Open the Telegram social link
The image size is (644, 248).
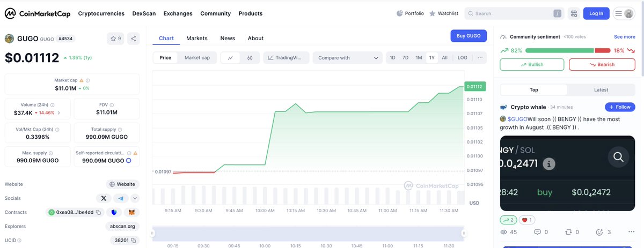[x=121, y=198]
